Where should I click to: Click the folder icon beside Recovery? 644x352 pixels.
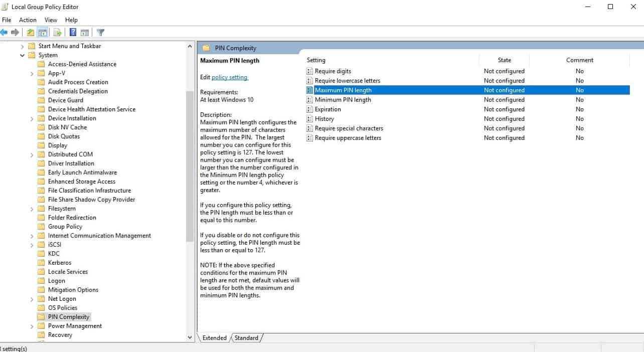point(41,335)
